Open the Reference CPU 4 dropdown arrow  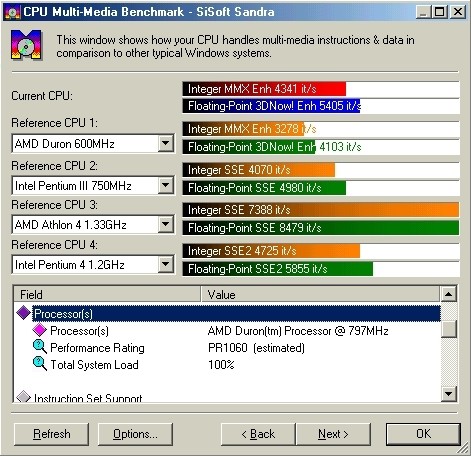(166, 264)
